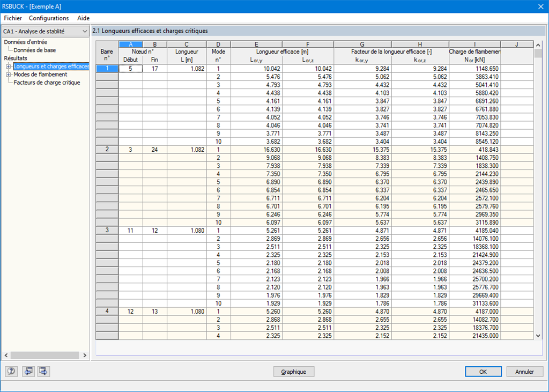
Task: Open the Fichier menu
Action: (x=13, y=18)
